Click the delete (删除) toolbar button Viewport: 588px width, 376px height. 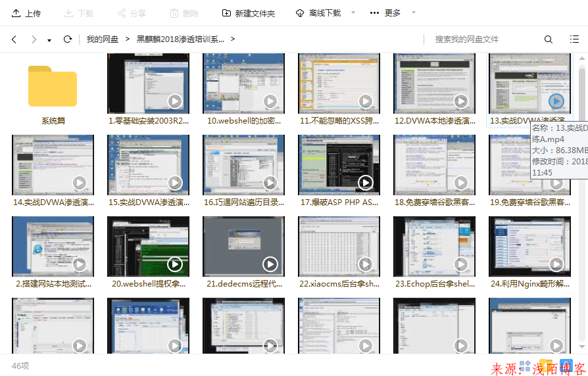184,14
